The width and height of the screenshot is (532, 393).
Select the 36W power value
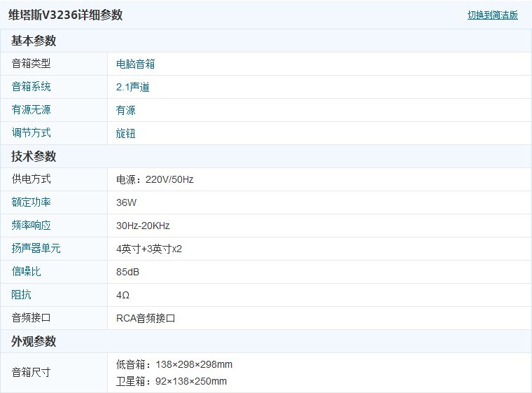click(126, 202)
